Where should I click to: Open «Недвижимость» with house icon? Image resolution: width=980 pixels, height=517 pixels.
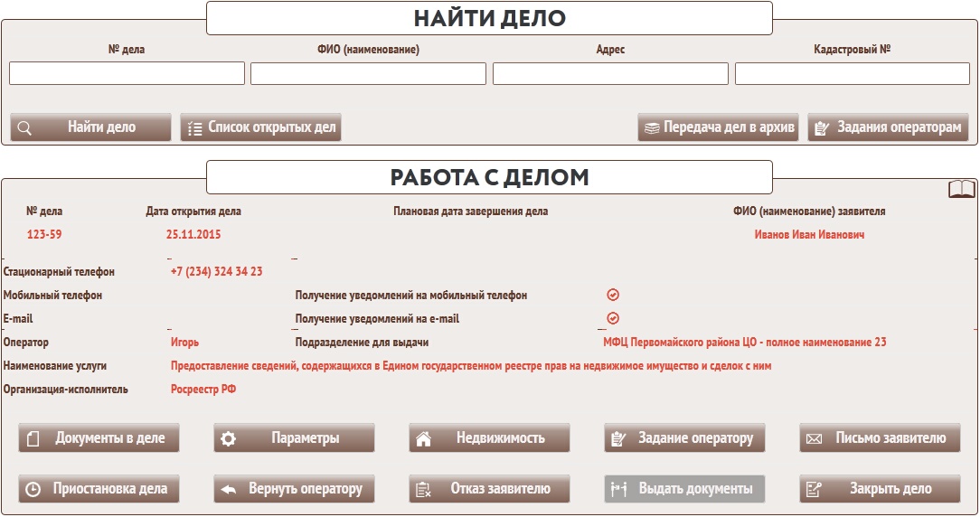pos(489,438)
